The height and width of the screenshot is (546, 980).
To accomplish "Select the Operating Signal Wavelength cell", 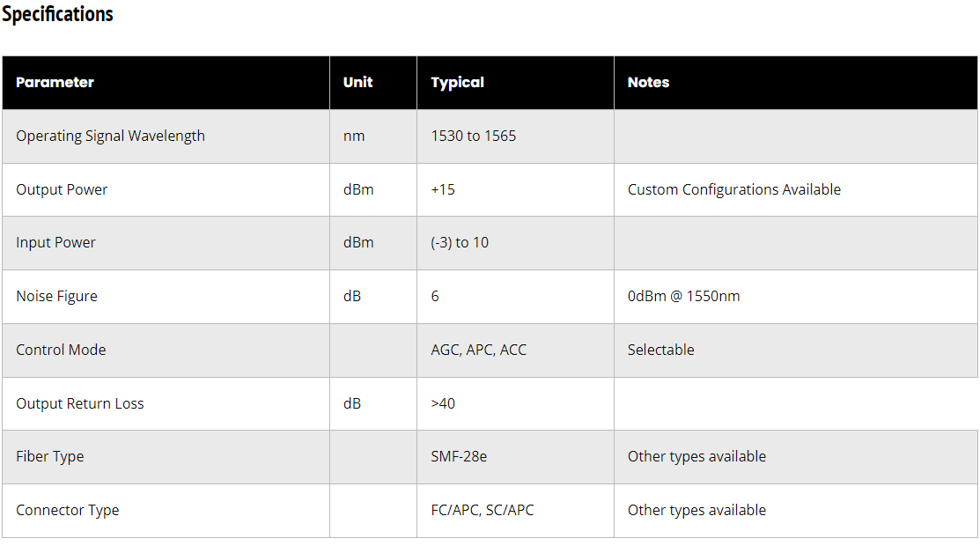I will 110,136.
